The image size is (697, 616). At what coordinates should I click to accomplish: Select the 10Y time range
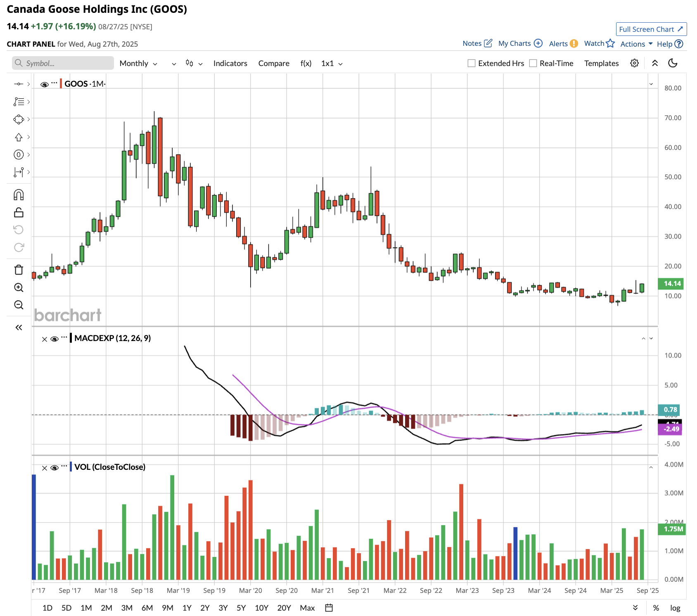262,608
